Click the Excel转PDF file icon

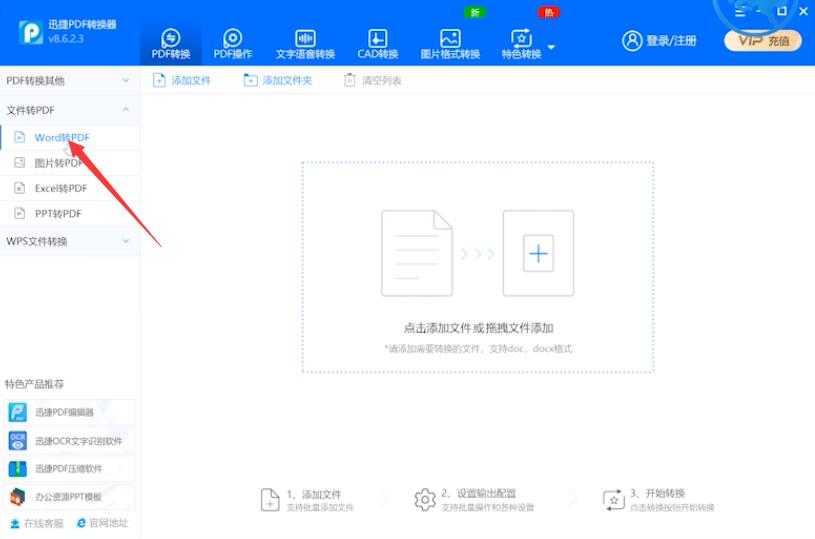click(x=19, y=188)
